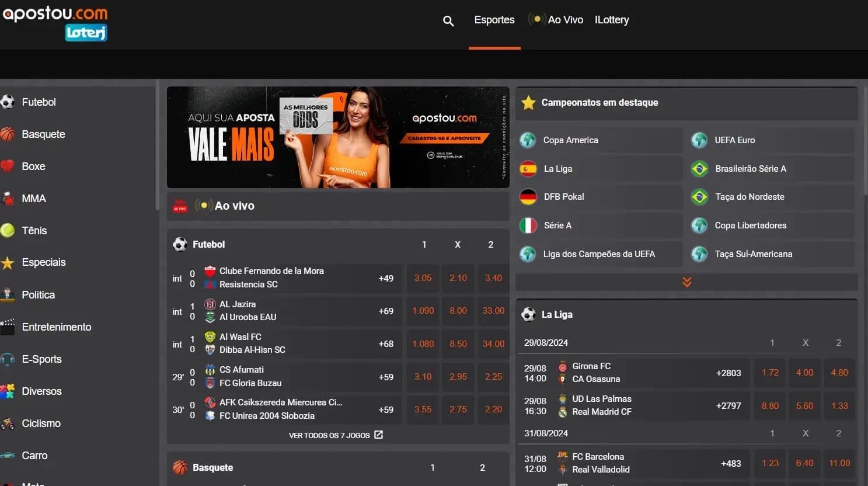The width and height of the screenshot is (868, 486).
Task: Select Futebol in the sports sidebar
Action: [x=39, y=102]
